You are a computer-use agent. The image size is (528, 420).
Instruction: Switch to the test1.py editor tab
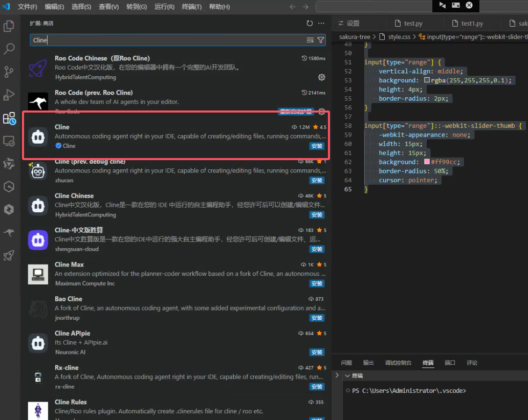coord(472,23)
